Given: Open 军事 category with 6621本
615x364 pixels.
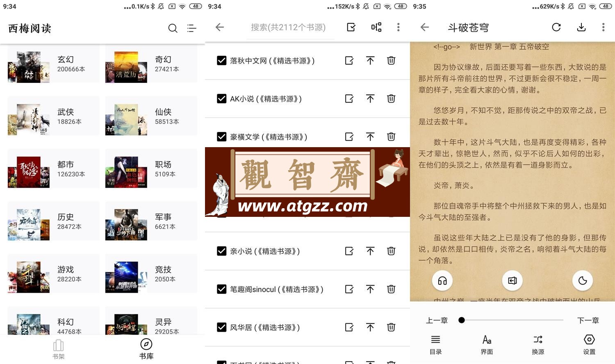Looking at the screenshot, I should [x=151, y=222].
